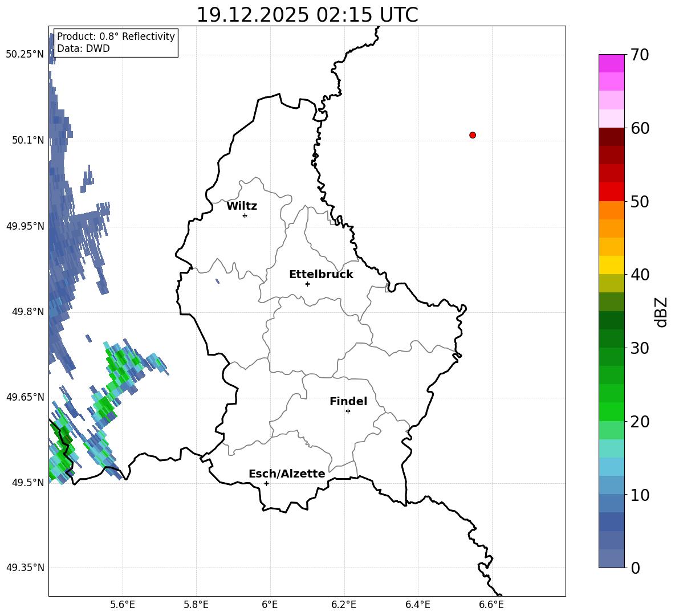This screenshot has height=616, width=675.
Task: Click the 6°E longitude label
Action: (x=270, y=605)
